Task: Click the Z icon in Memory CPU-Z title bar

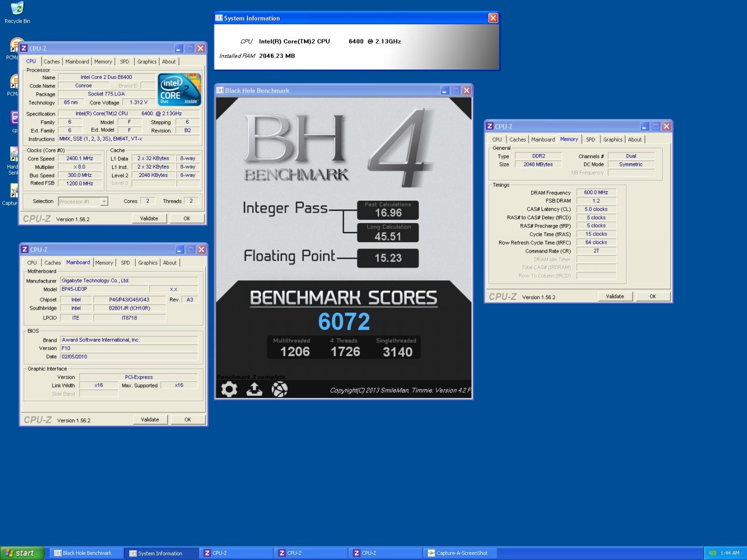Action: click(489, 126)
